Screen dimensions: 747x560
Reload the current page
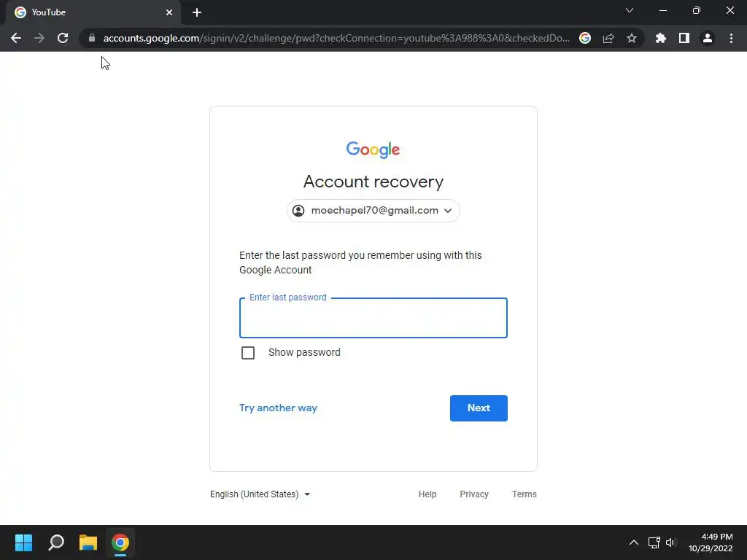pos(63,38)
